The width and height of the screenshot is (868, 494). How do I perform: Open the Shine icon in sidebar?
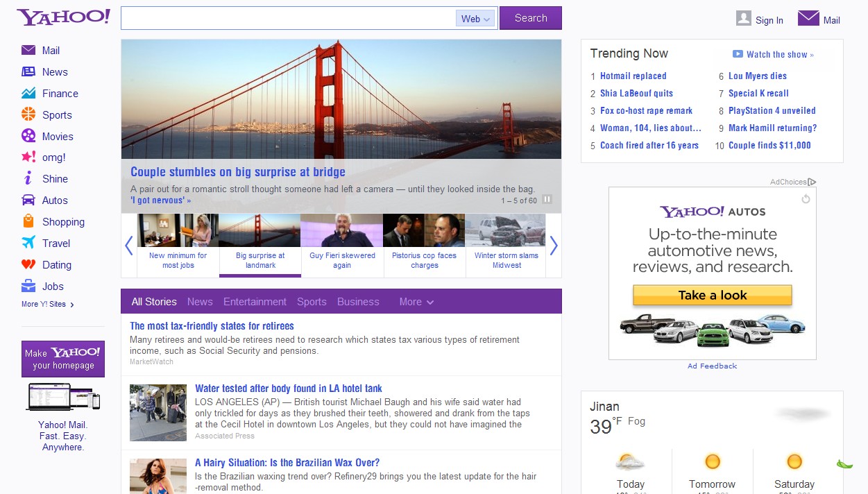coord(28,178)
